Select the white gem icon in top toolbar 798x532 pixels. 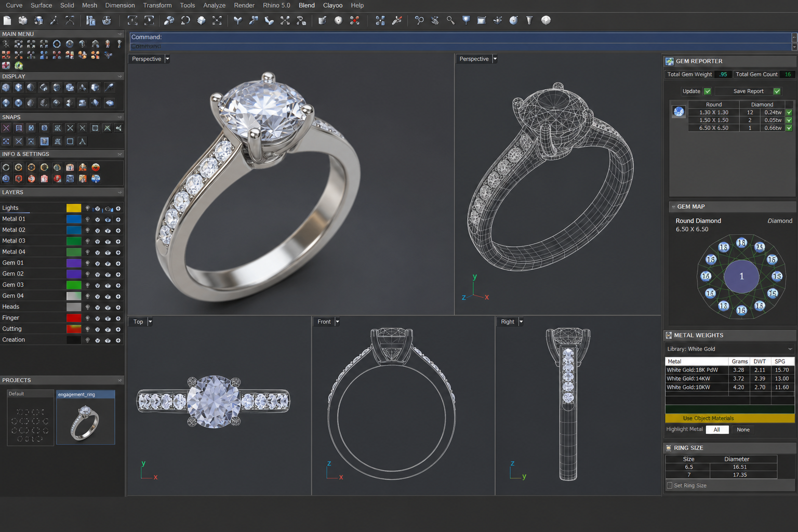pyautogui.click(x=546, y=20)
